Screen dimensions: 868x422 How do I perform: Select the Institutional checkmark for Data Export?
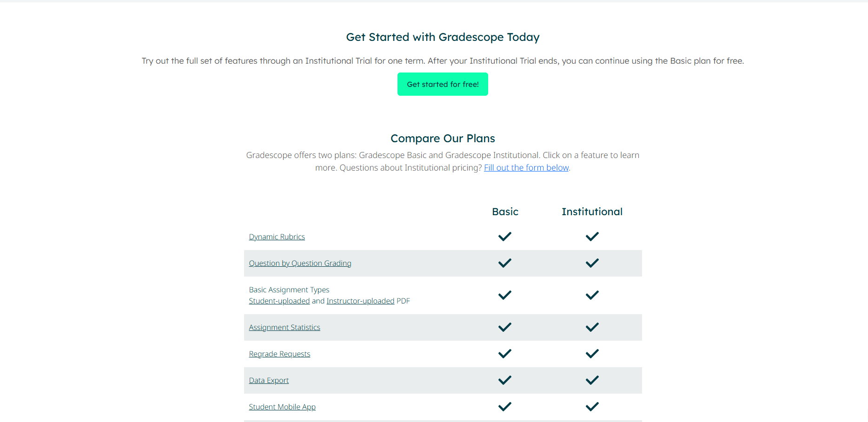click(592, 380)
